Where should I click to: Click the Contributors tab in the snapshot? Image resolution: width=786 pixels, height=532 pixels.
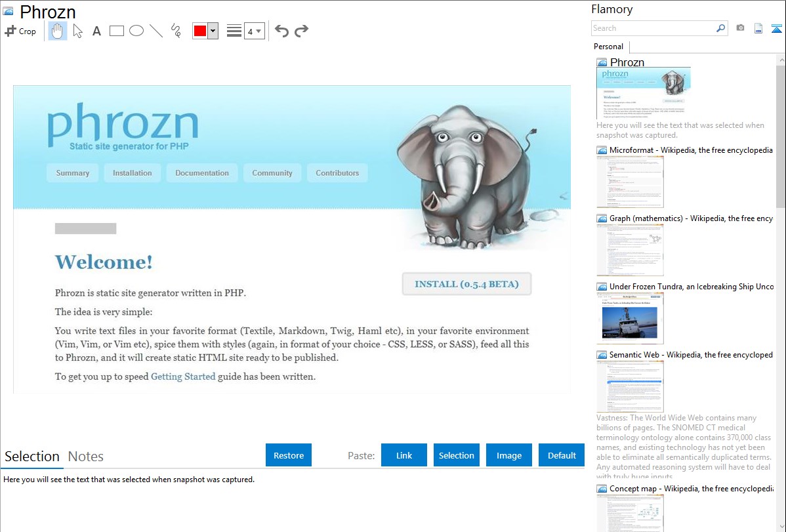tap(337, 173)
